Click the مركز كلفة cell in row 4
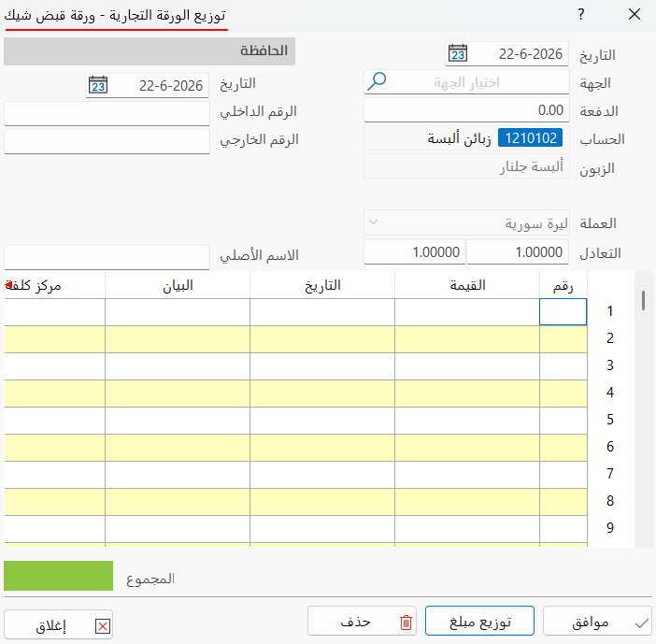This screenshot has width=656, height=644. (x=54, y=394)
